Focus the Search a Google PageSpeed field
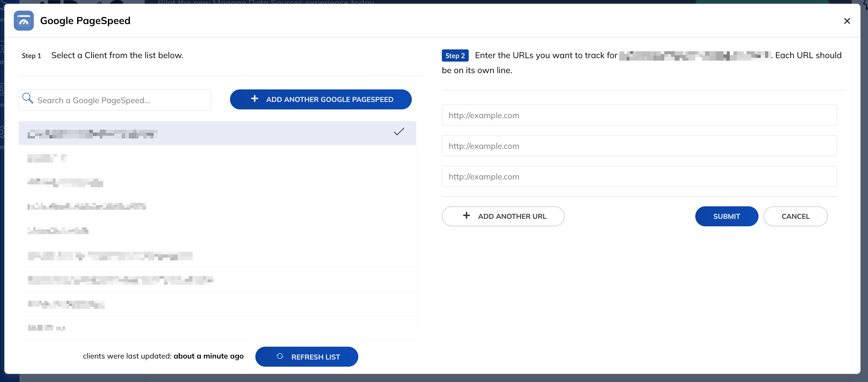The image size is (868, 382). click(115, 100)
